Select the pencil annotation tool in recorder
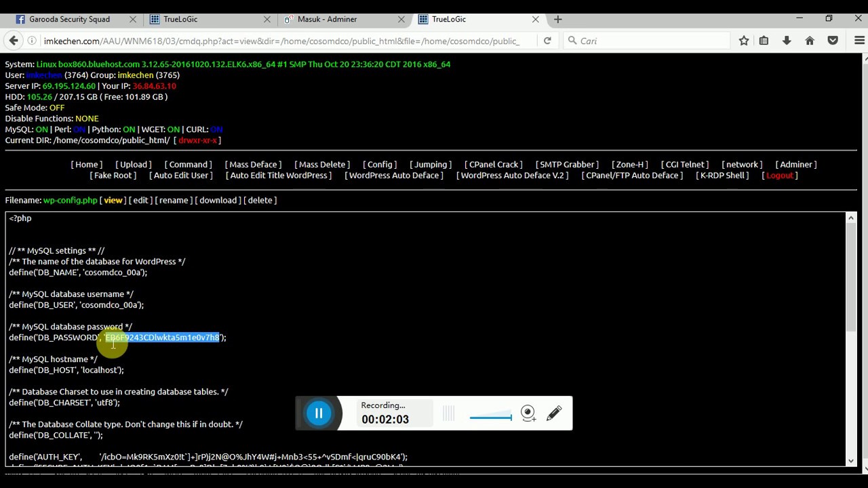This screenshot has height=488, width=868. pyautogui.click(x=554, y=413)
